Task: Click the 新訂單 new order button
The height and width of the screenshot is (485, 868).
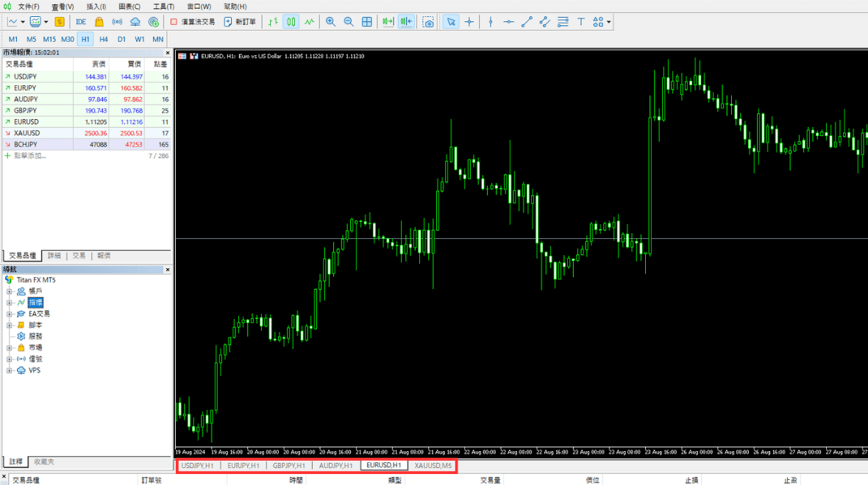Action: coord(240,22)
